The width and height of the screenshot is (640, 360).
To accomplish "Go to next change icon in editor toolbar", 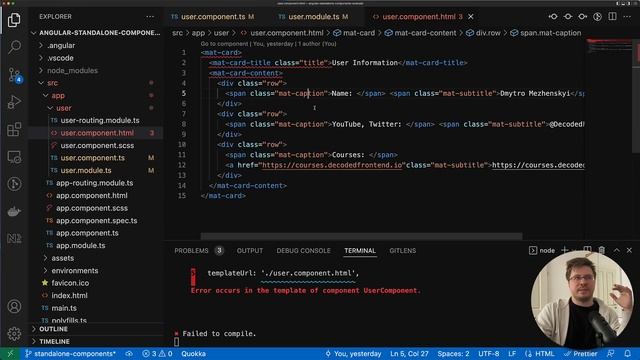I will (x=582, y=17).
